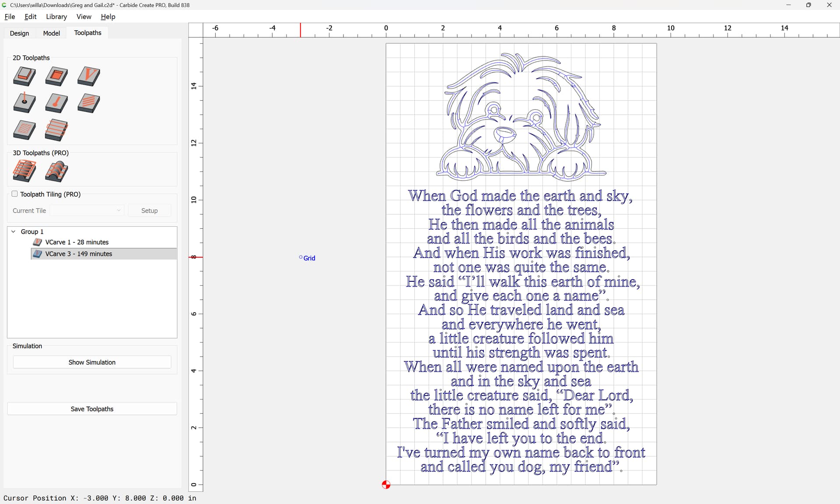Choose the 3D Finish toolpath icon

point(56,171)
